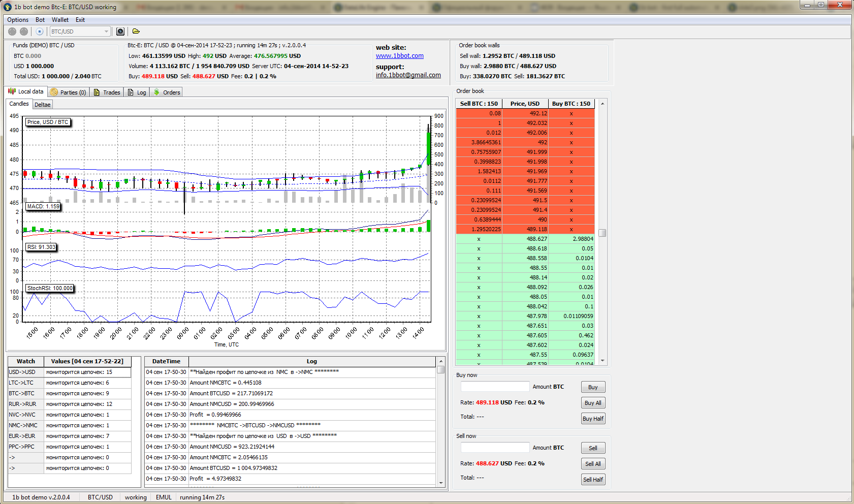Image resolution: width=854 pixels, height=504 pixels.
Task: Click the log scroll down arrow
Action: pyautogui.click(x=441, y=483)
